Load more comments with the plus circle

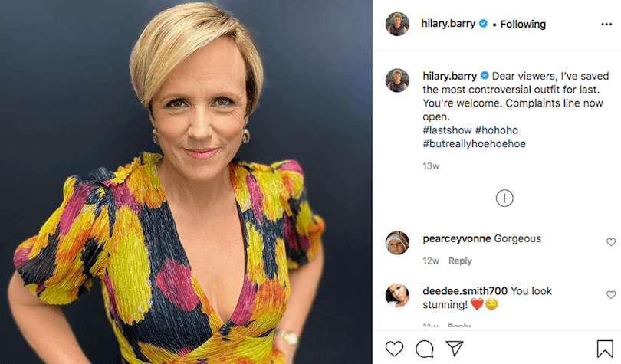[x=504, y=198]
